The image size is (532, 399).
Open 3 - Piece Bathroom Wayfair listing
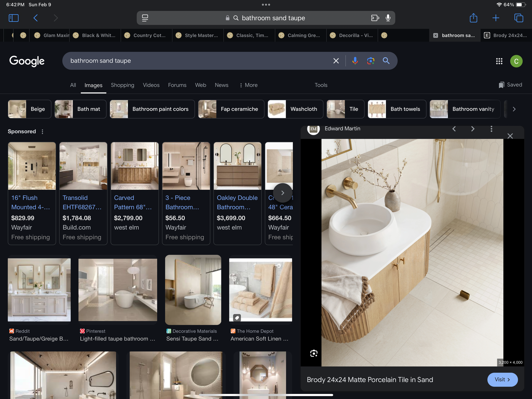pyautogui.click(x=186, y=193)
